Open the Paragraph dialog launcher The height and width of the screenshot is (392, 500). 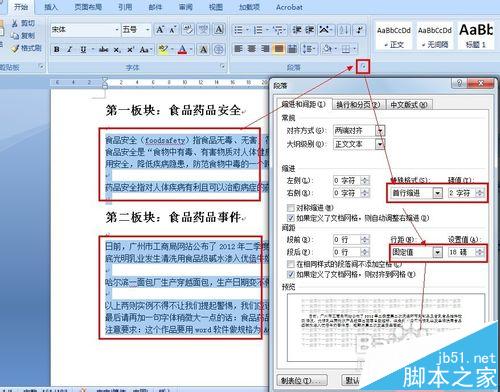pyautogui.click(x=364, y=67)
